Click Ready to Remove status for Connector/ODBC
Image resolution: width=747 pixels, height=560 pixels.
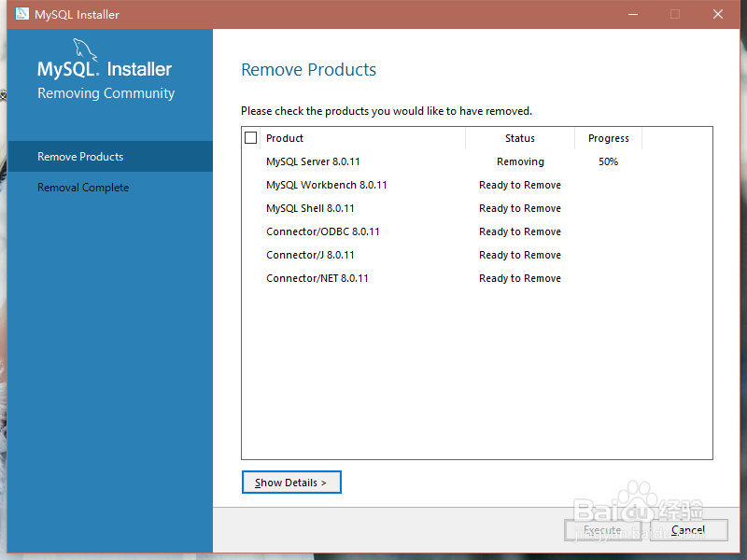[520, 231]
